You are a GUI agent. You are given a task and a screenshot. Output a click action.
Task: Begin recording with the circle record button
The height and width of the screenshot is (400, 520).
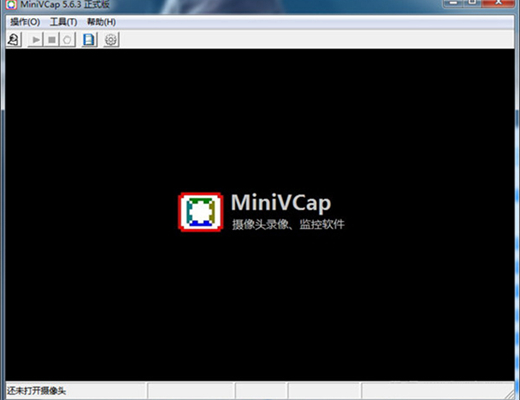(67, 40)
